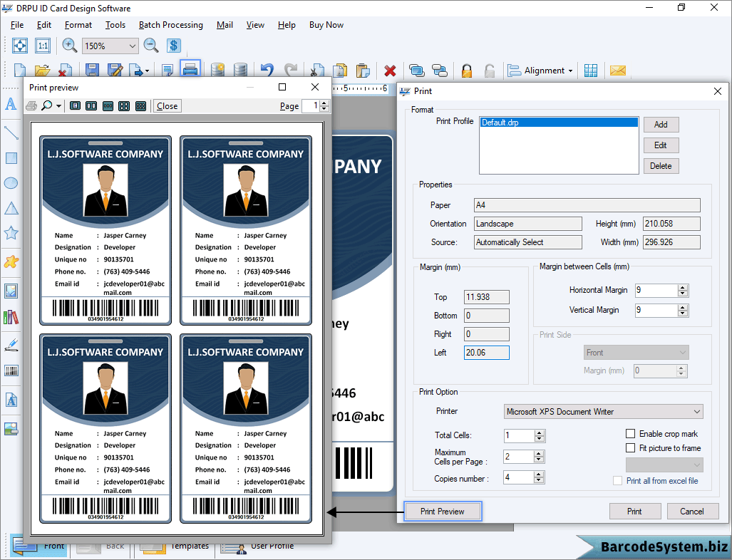Click the Total Cells stepper arrows
732x560 pixels.
click(x=539, y=436)
